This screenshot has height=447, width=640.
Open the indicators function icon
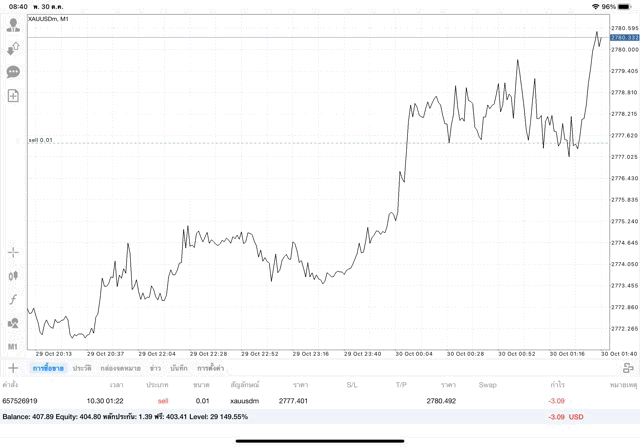coord(13,299)
